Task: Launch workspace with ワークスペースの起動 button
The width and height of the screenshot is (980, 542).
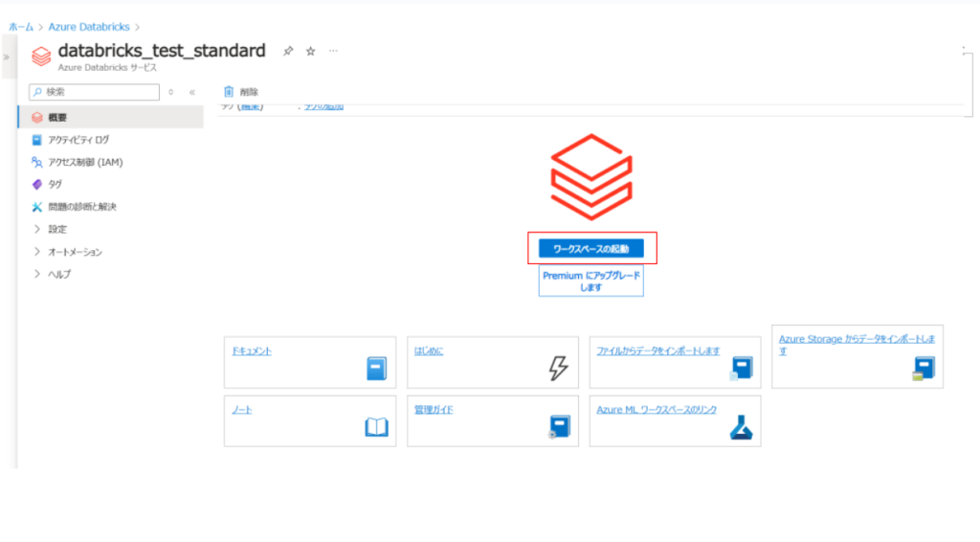Action: [591, 248]
